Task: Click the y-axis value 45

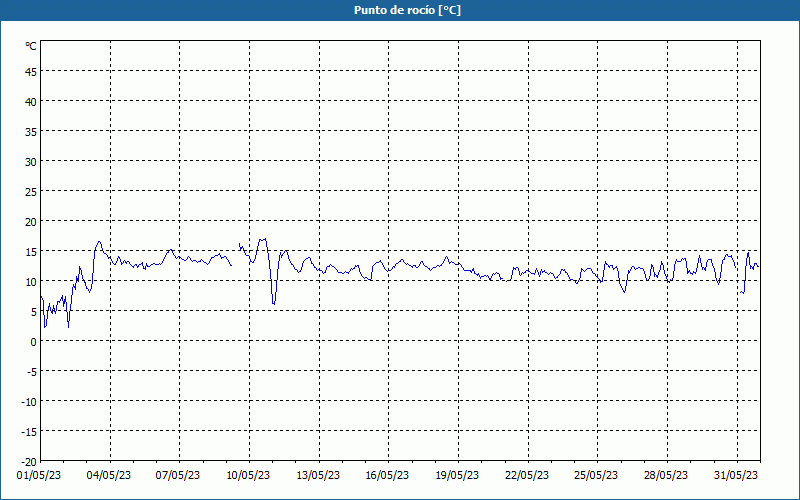Action: pos(31,71)
